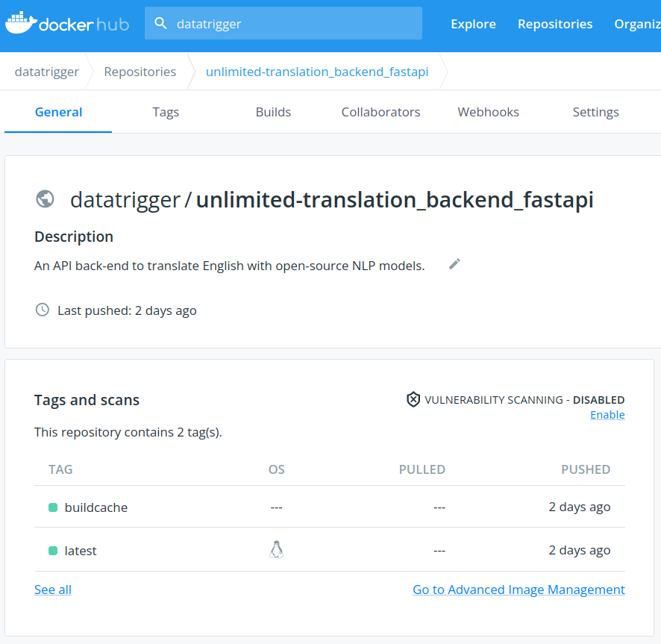Select 'Last pushed: 2 days ago' text
The width and height of the screenshot is (661, 644).
[127, 311]
